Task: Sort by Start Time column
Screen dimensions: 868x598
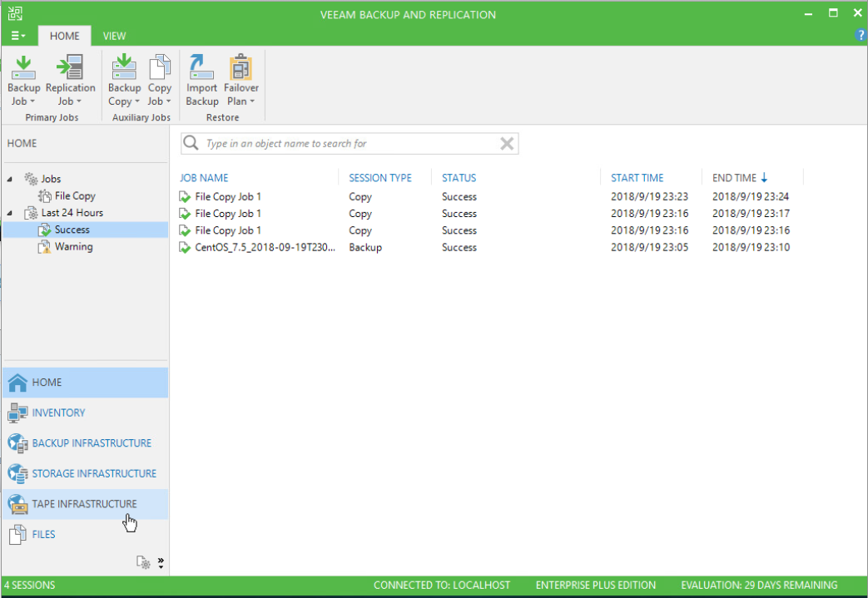Action: click(637, 178)
